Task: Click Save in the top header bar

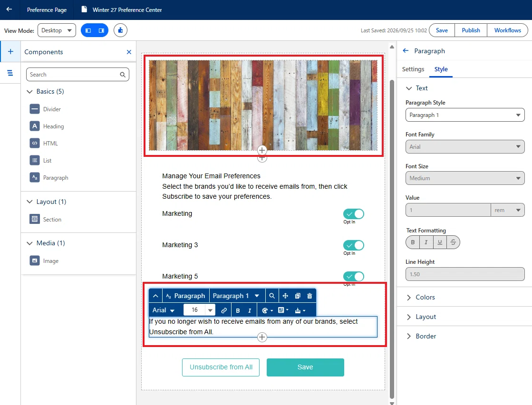Action: pyautogui.click(x=441, y=30)
